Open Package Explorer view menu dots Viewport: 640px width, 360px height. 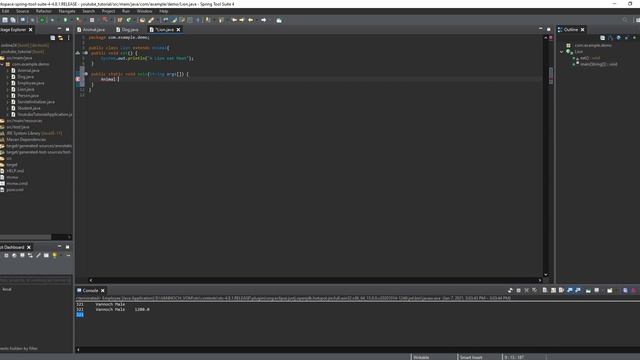pos(69,38)
